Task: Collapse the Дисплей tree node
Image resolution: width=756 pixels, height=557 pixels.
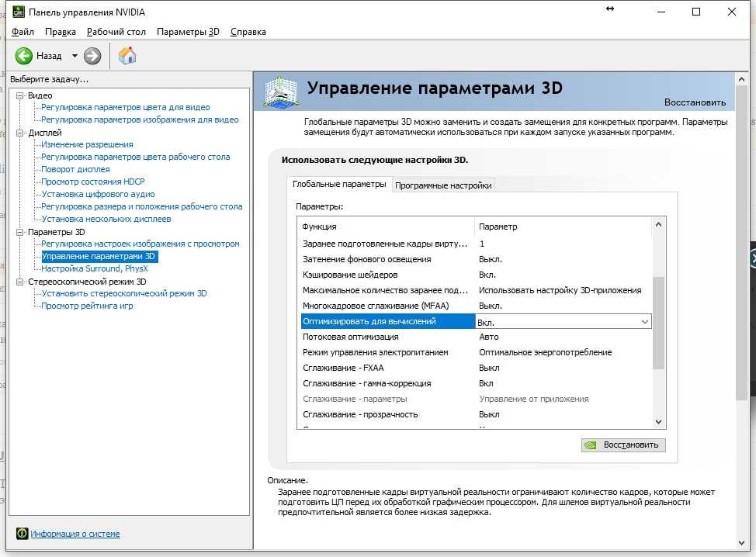Action: click(x=20, y=133)
